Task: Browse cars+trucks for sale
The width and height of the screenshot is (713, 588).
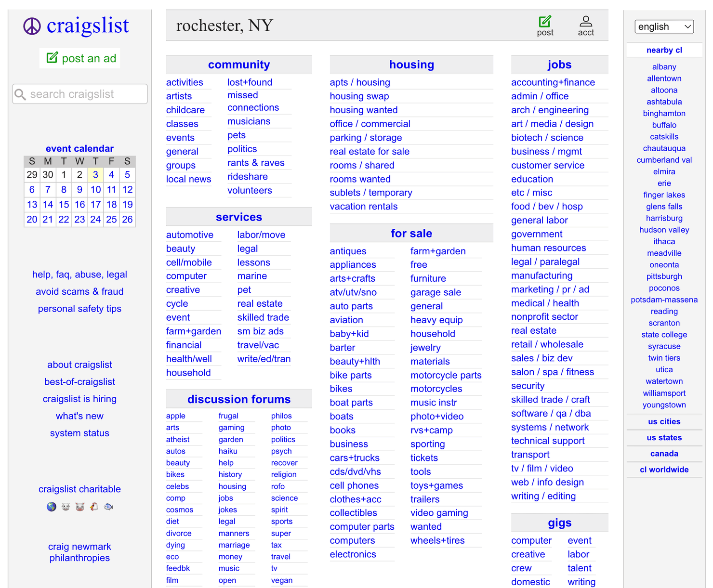Action: 355,458
